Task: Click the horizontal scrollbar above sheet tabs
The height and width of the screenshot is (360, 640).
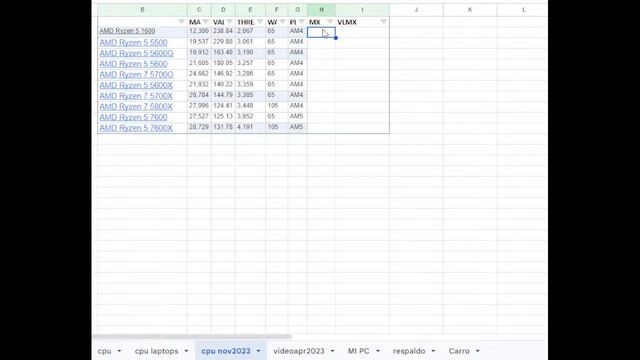Action: 192,337
